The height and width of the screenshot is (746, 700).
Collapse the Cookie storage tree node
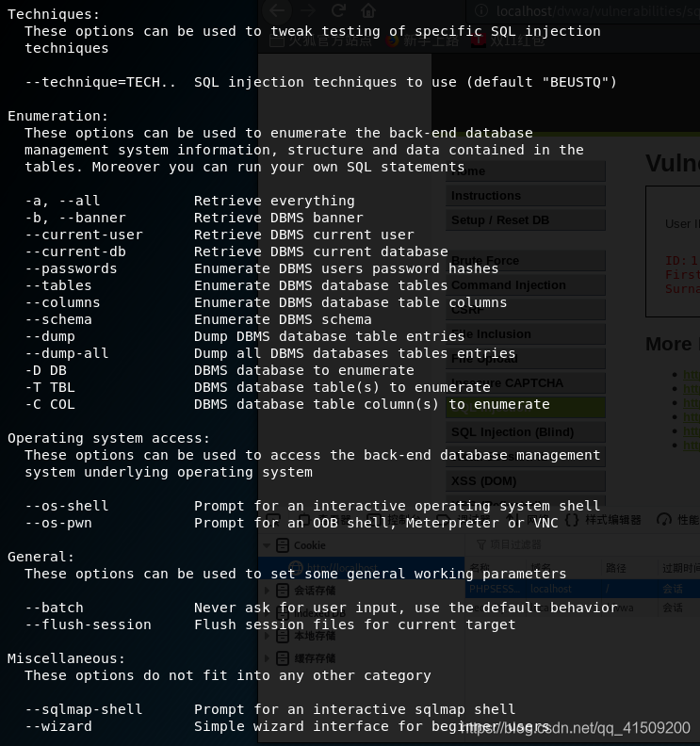click(x=267, y=545)
